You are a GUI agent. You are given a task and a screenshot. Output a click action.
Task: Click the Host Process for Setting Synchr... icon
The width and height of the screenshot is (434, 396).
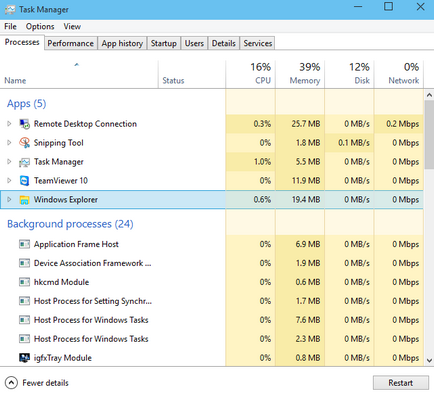[x=24, y=301]
